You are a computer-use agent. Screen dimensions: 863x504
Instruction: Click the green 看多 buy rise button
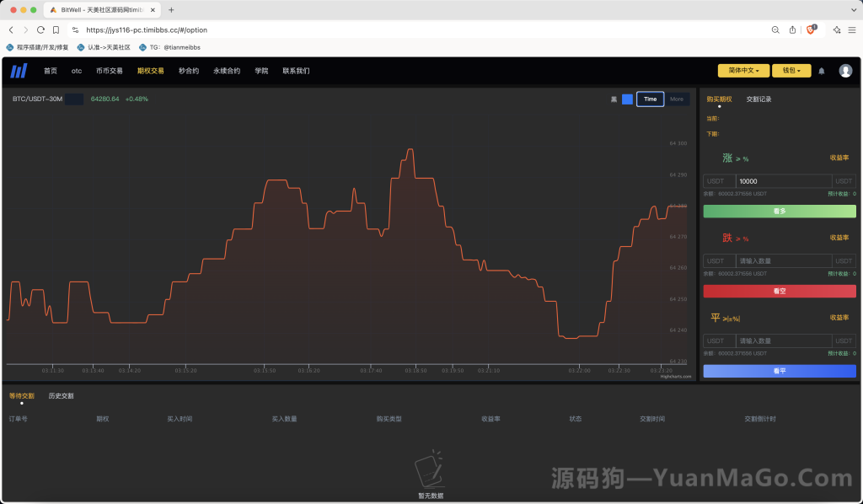779,212
